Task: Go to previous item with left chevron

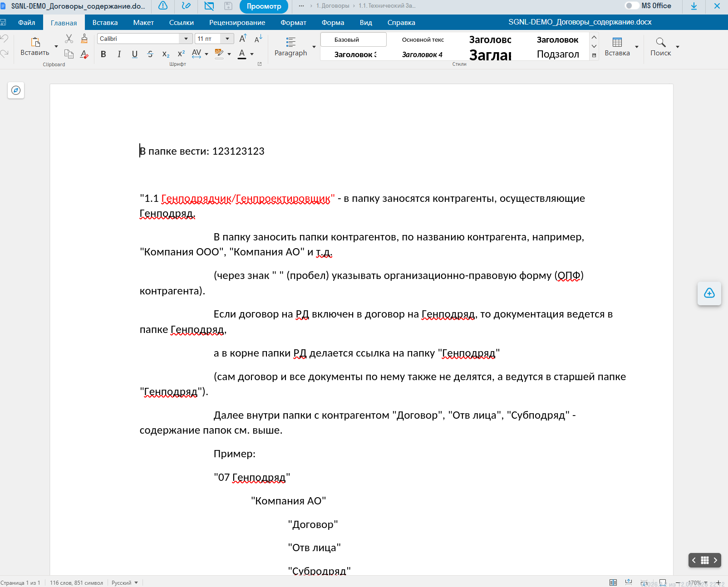Action: pos(694,560)
